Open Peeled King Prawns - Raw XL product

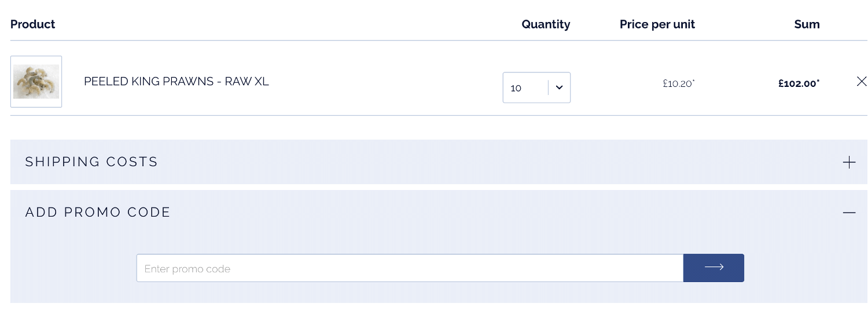click(176, 82)
